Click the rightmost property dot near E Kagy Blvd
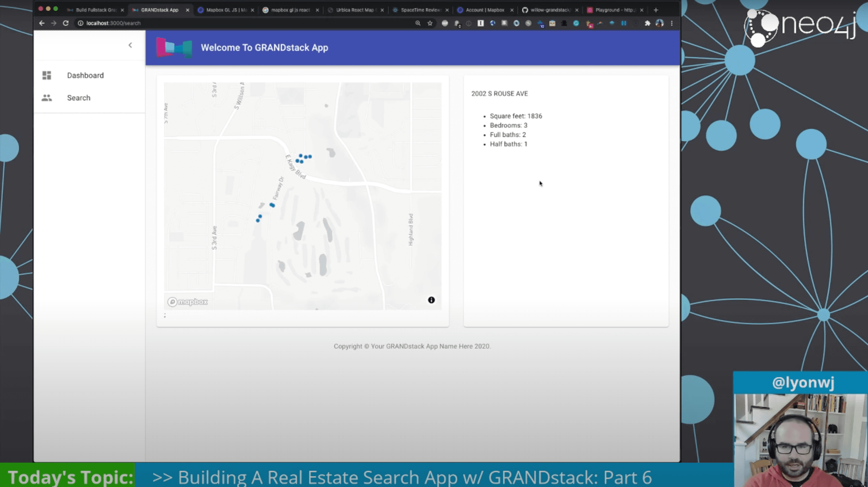 click(310, 156)
